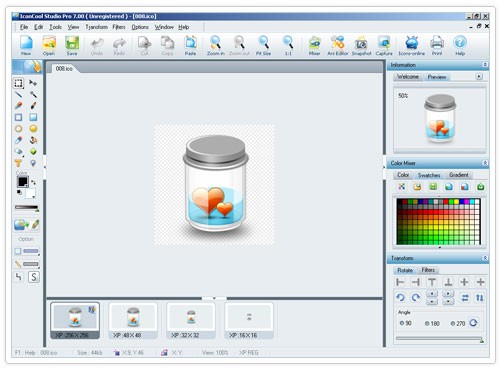Open the Mixer tool in toolbar
500x370 pixels.
[314, 46]
